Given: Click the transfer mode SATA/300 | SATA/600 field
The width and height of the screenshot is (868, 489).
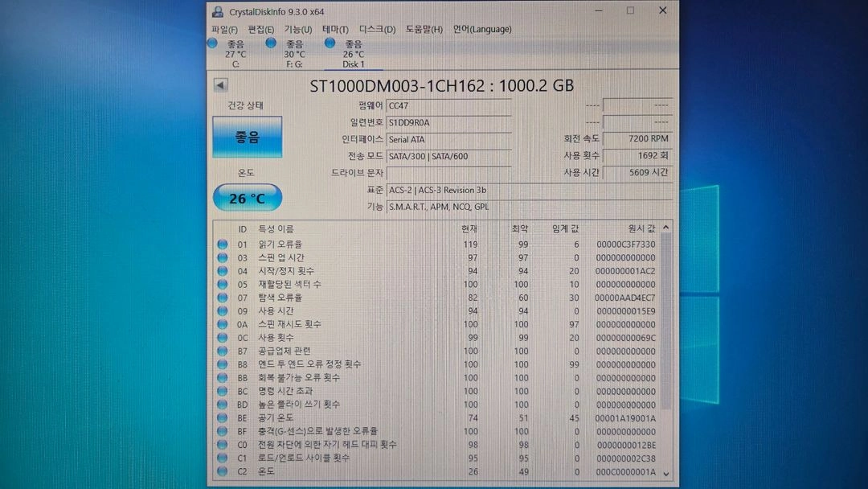Looking at the screenshot, I should pyautogui.click(x=448, y=156).
